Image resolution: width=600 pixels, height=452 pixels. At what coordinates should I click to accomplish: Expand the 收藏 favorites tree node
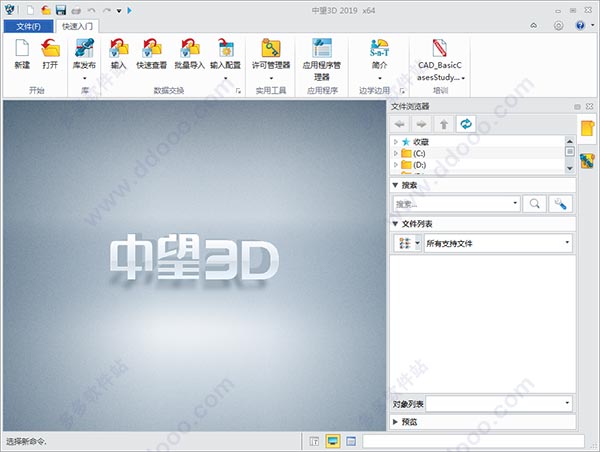396,142
